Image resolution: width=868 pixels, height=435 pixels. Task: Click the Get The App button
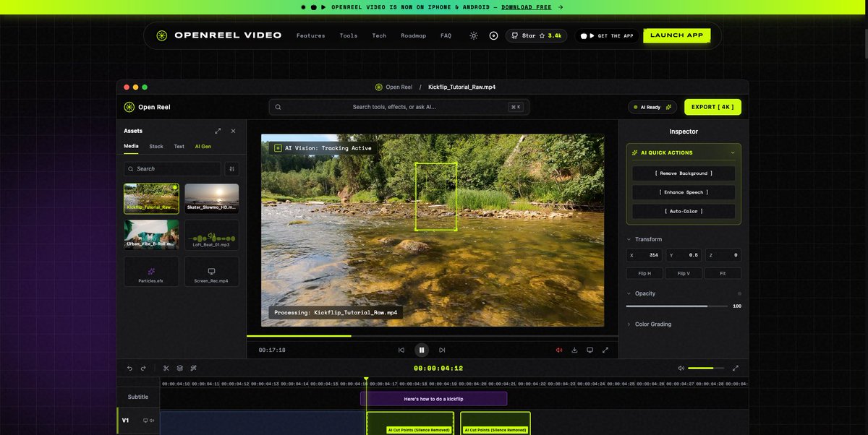pos(607,35)
